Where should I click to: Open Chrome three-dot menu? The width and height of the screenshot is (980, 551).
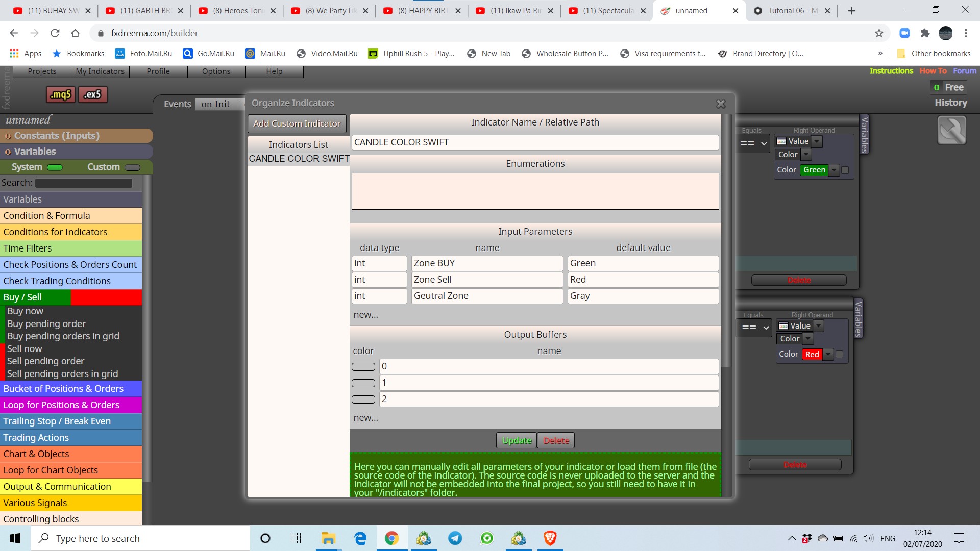[966, 33]
